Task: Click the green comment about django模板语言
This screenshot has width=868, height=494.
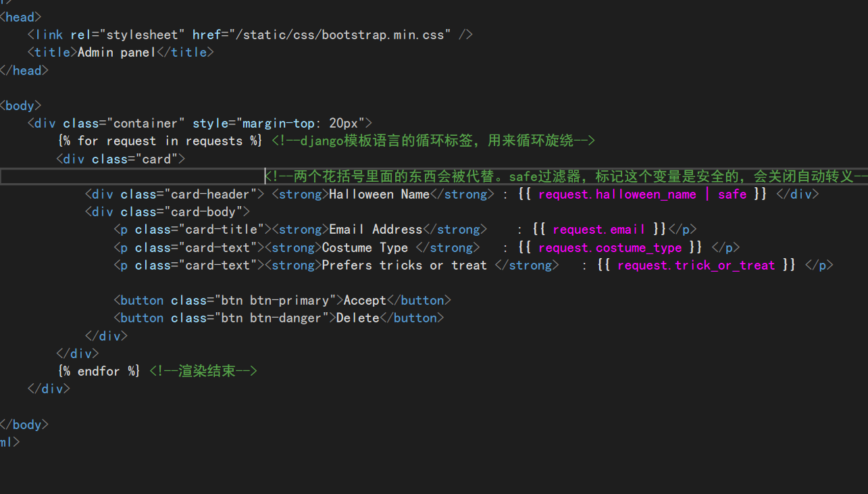Action: pos(433,141)
